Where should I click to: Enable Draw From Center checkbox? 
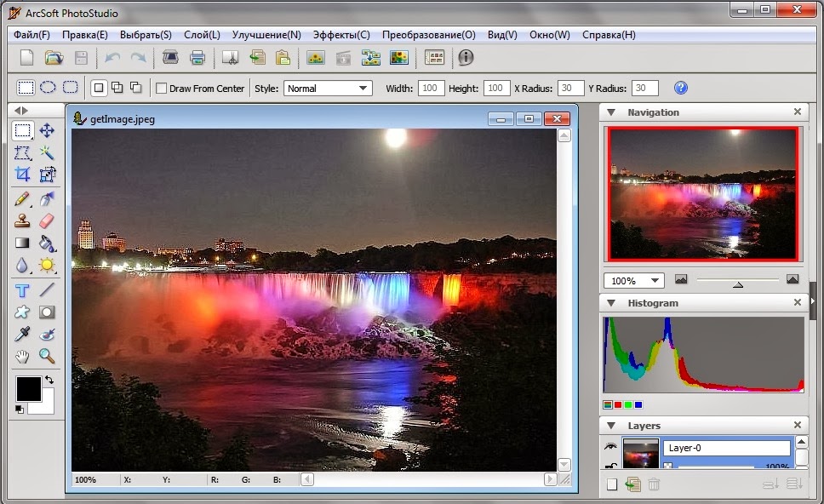pos(162,88)
